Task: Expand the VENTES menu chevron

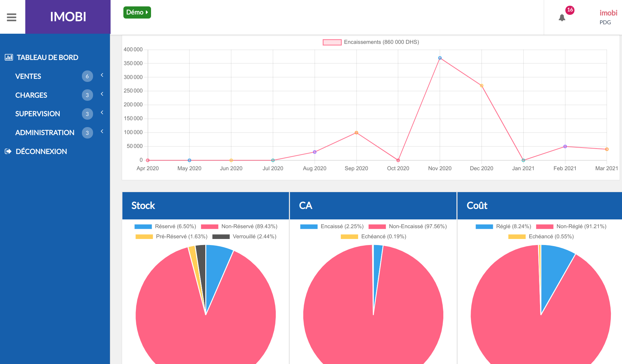Action: pos(102,75)
